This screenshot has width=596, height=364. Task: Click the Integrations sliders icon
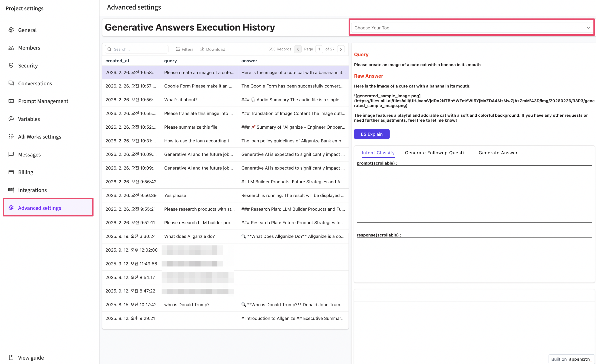[11, 190]
